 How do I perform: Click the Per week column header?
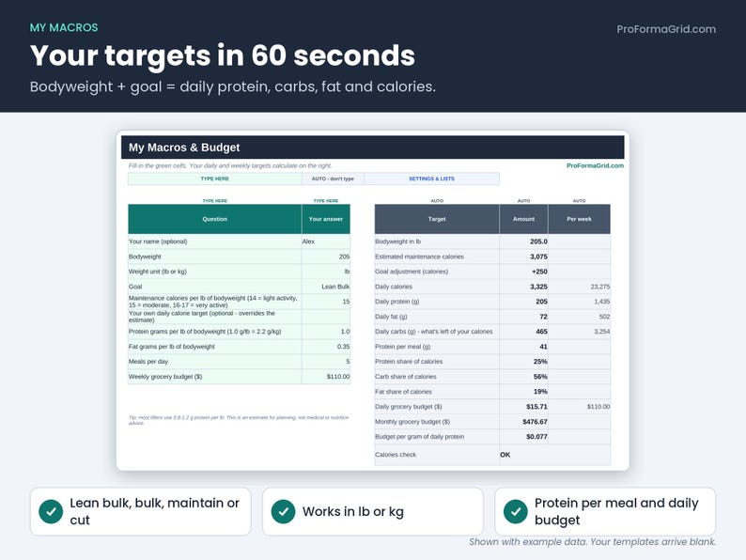click(x=579, y=219)
